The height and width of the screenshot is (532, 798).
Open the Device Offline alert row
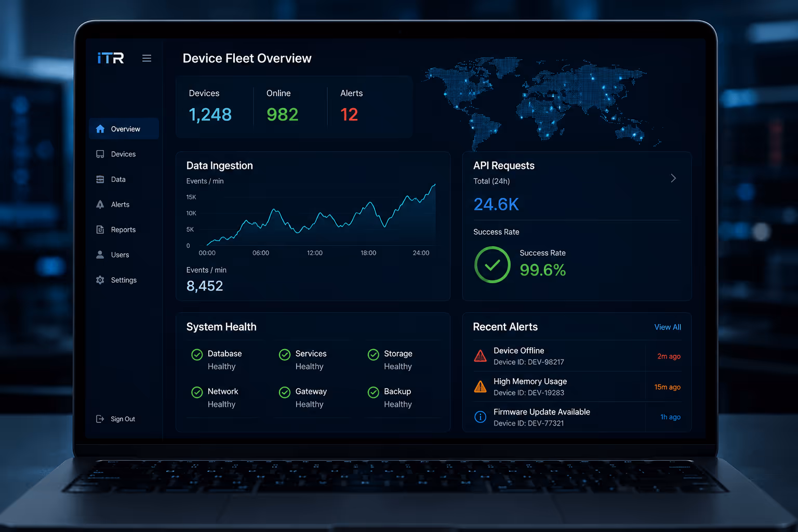[577, 356]
